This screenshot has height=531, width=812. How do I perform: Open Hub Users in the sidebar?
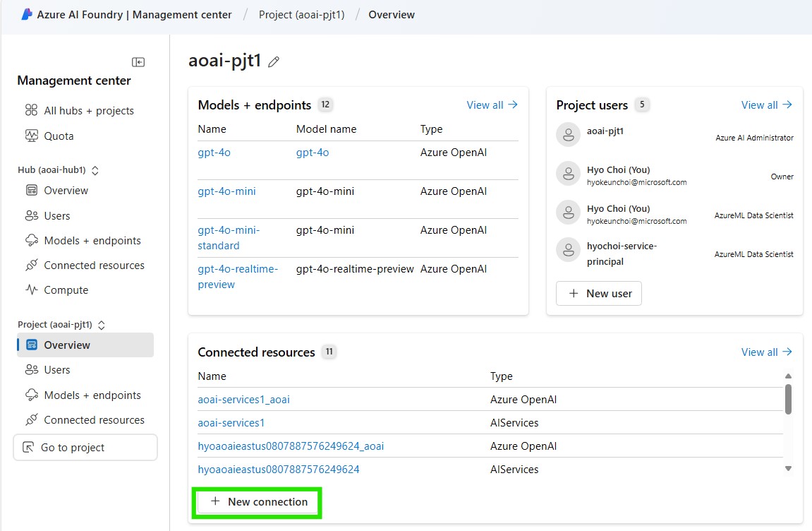(x=57, y=216)
